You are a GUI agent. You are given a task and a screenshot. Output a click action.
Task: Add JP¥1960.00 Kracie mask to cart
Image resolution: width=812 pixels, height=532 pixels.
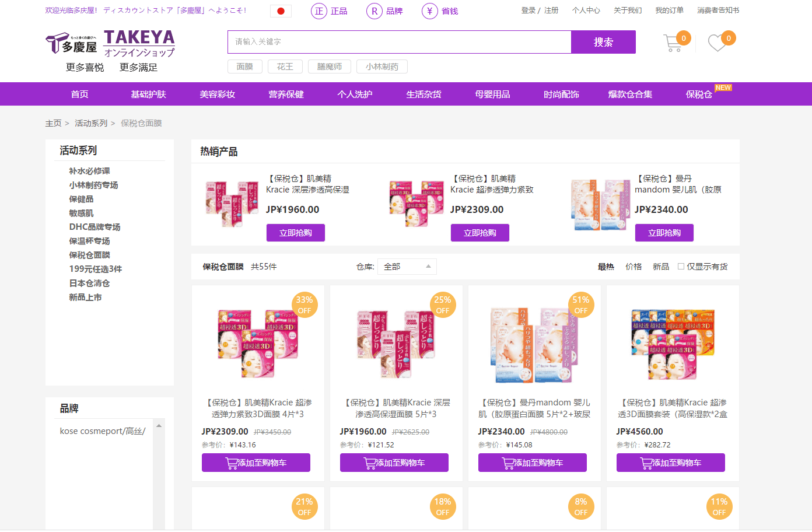[394, 463]
